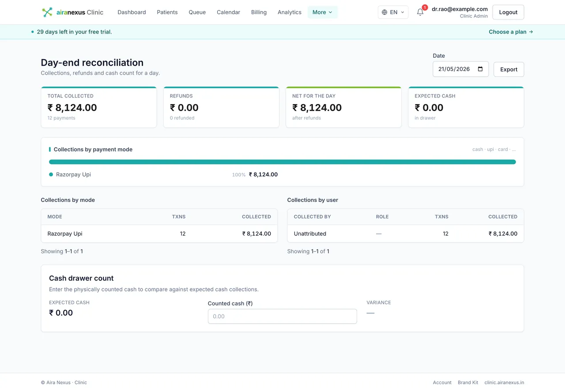Select the Net for the Day card
Screen dimensions: 565x392
[x=344, y=107]
